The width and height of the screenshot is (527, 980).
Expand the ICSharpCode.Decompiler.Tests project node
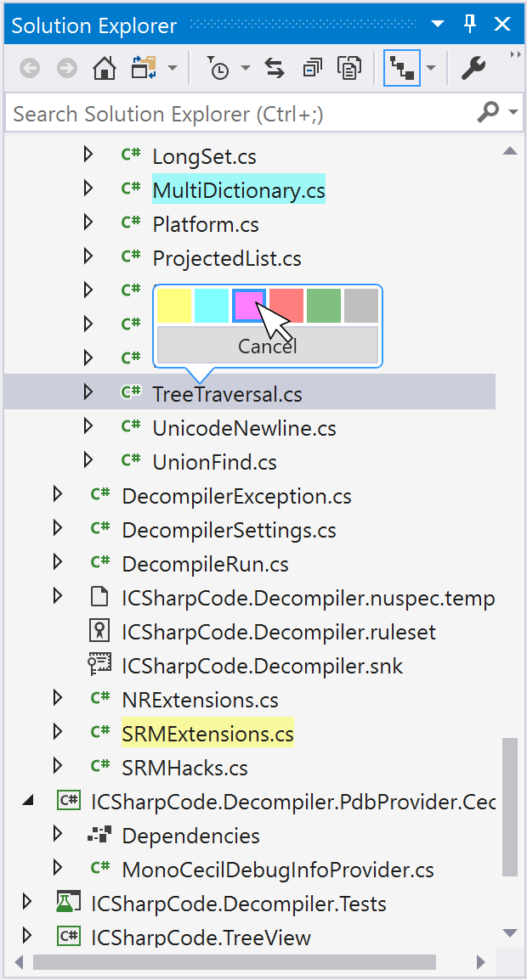[x=26, y=903]
